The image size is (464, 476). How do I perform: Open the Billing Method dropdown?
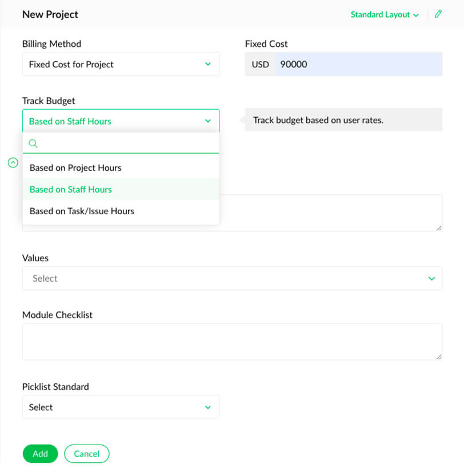coord(121,64)
